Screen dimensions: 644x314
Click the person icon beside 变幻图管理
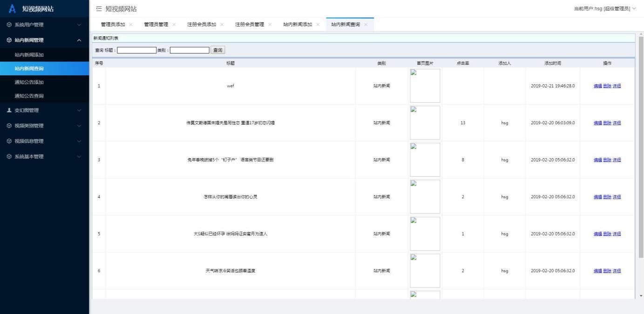click(9, 110)
